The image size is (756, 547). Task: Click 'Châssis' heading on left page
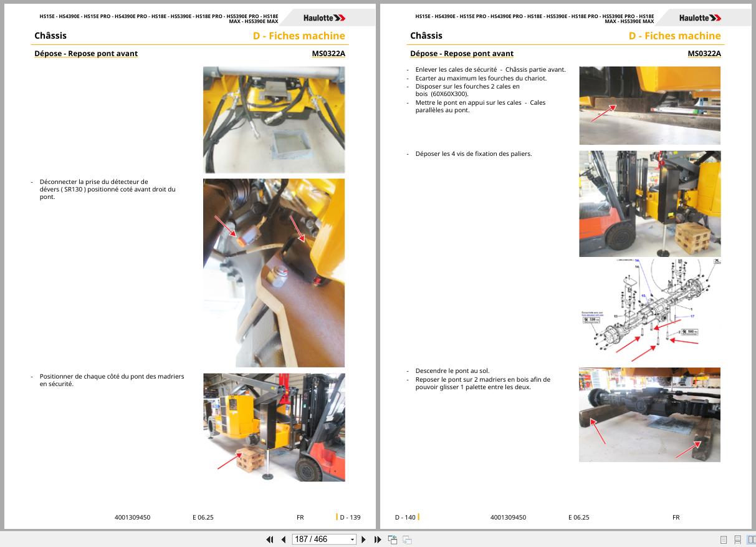tap(50, 36)
